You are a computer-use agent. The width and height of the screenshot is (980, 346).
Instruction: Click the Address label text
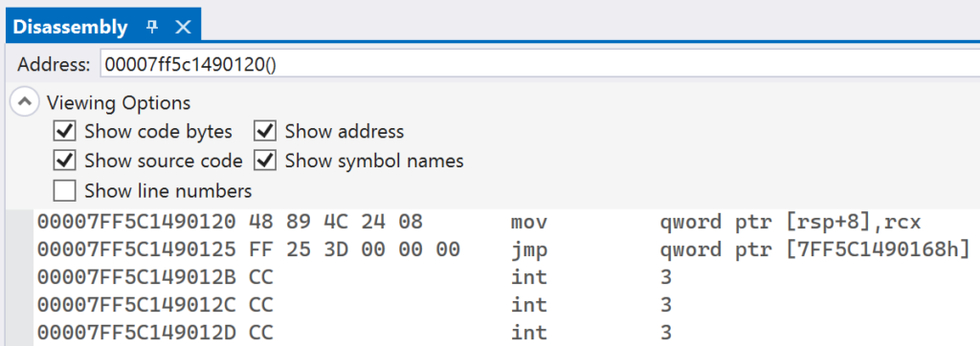(55, 64)
